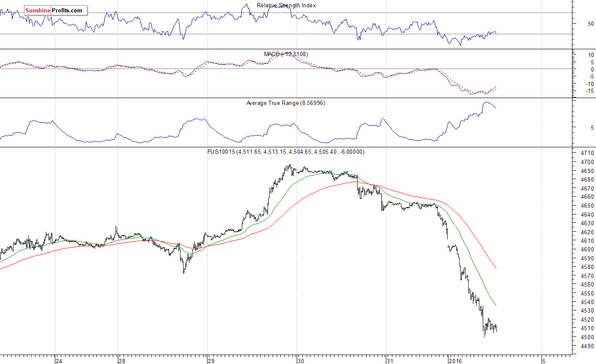596x364 pixels.
Task: Click the 4690 price axis label
Action: pos(588,171)
